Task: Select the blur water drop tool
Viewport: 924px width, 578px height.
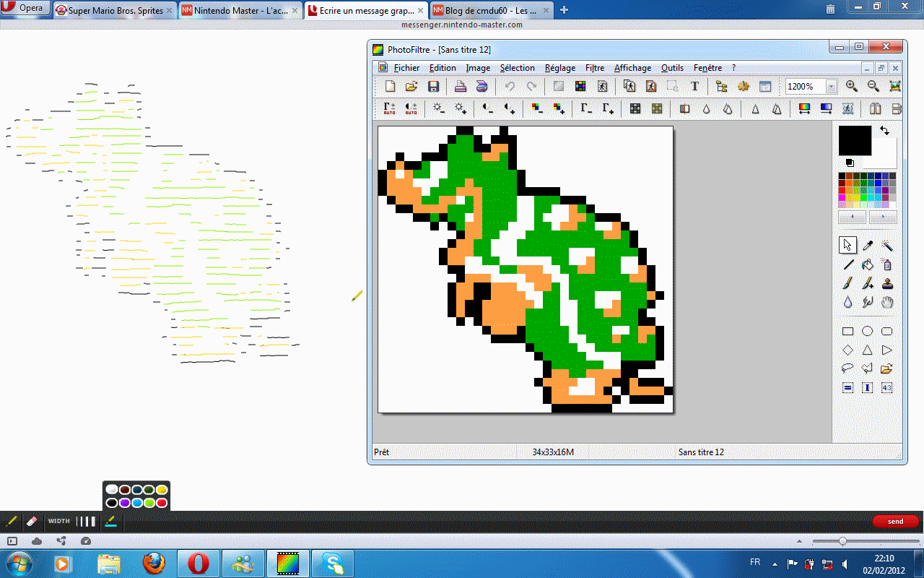Action: point(848,303)
